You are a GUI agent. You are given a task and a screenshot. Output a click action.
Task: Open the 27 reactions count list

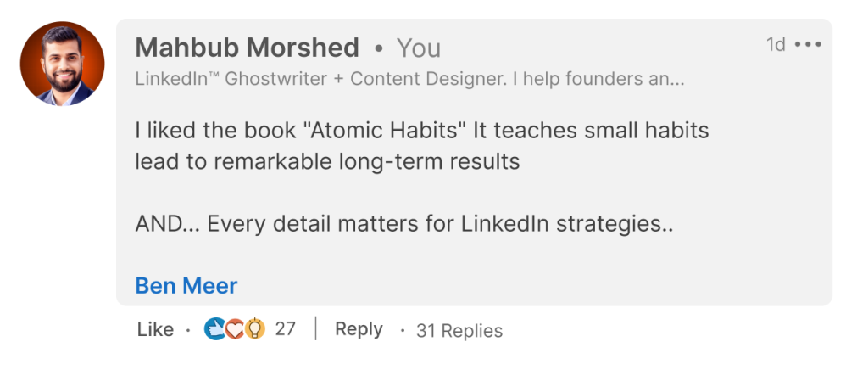click(x=285, y=329)
